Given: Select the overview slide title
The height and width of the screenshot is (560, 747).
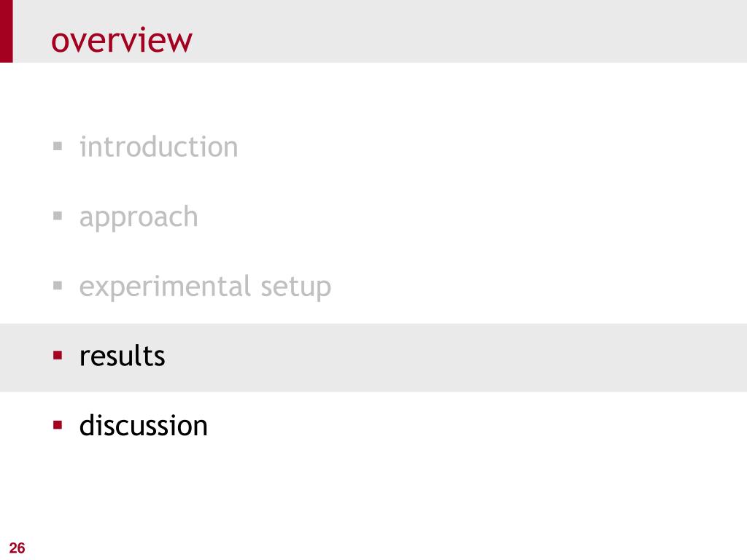Looking at the screenshot, I should point(122,40).
